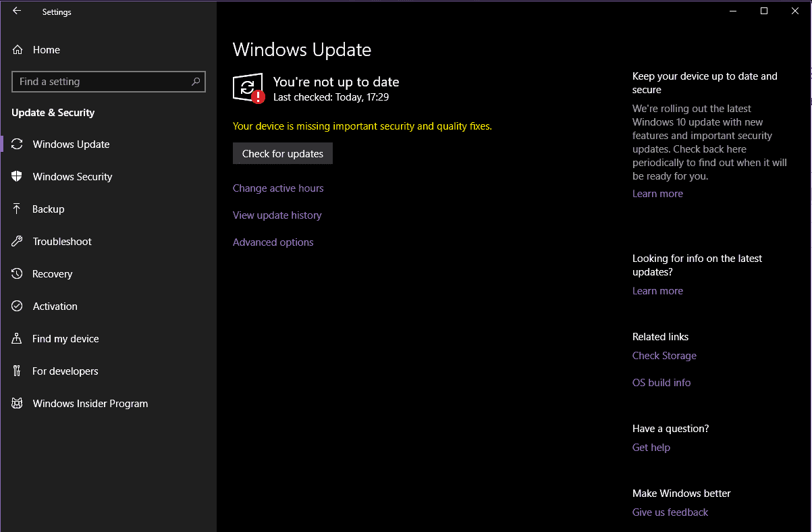Click Learn more under Keep your device up to date

tap(657, 194)
